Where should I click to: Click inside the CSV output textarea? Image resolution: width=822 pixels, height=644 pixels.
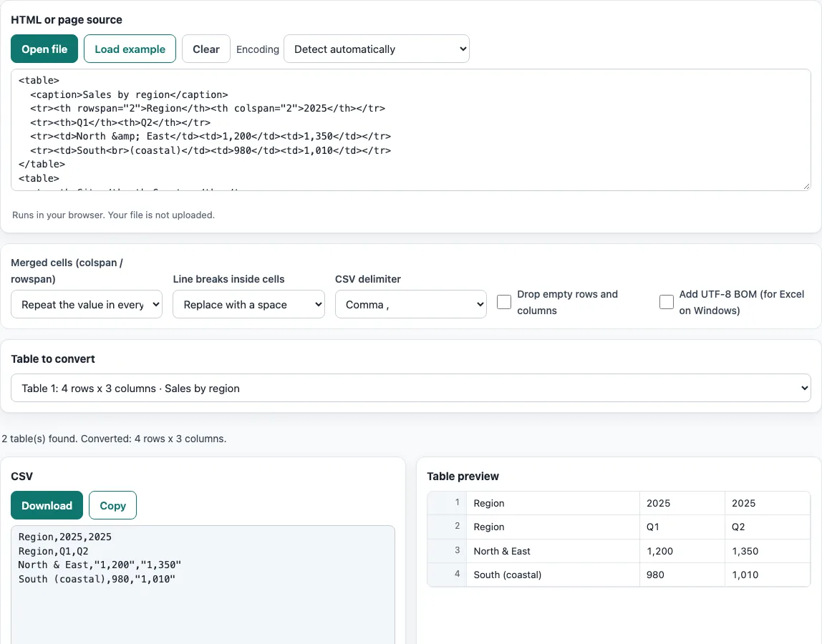click(x=203, y=585)
